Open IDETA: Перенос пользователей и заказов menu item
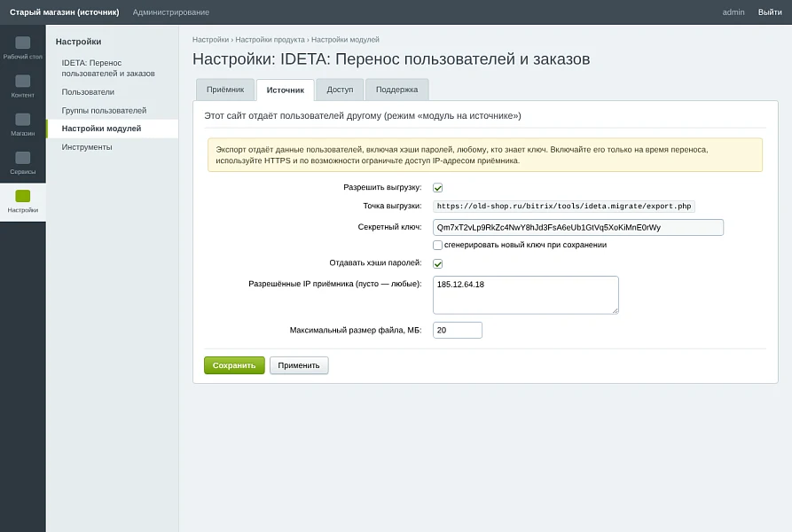This screenshot has width=792, height=532. (x=108, y=68)
